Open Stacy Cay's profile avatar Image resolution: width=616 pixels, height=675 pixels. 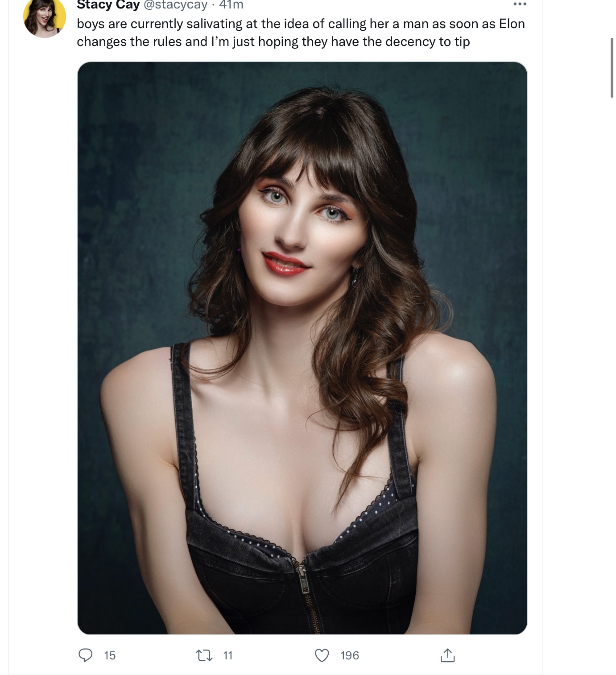44,18
